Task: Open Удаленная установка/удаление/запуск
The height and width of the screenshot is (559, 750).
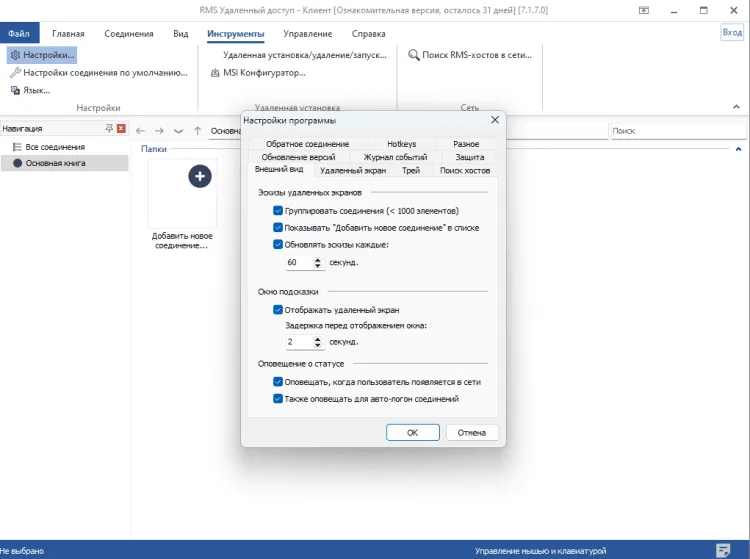Action: [x=304, y=55]
